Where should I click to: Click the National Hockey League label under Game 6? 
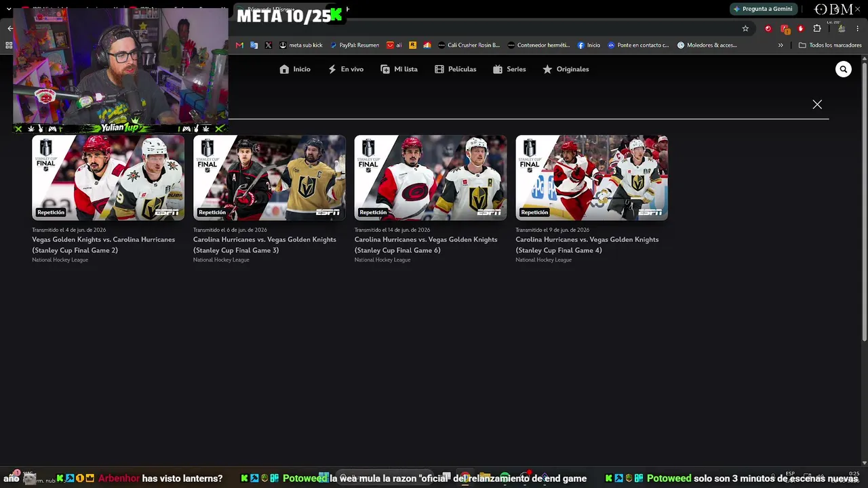382,260
